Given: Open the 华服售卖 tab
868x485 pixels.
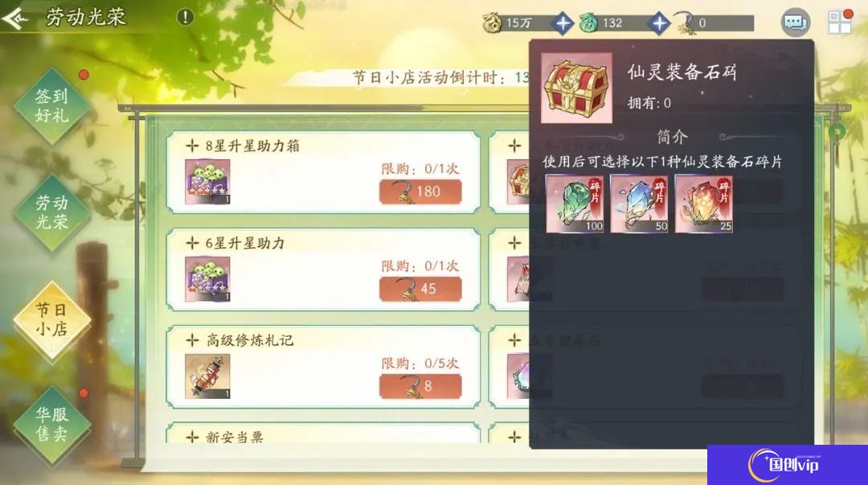Looking at the screenshot, I should click(52, 425).
